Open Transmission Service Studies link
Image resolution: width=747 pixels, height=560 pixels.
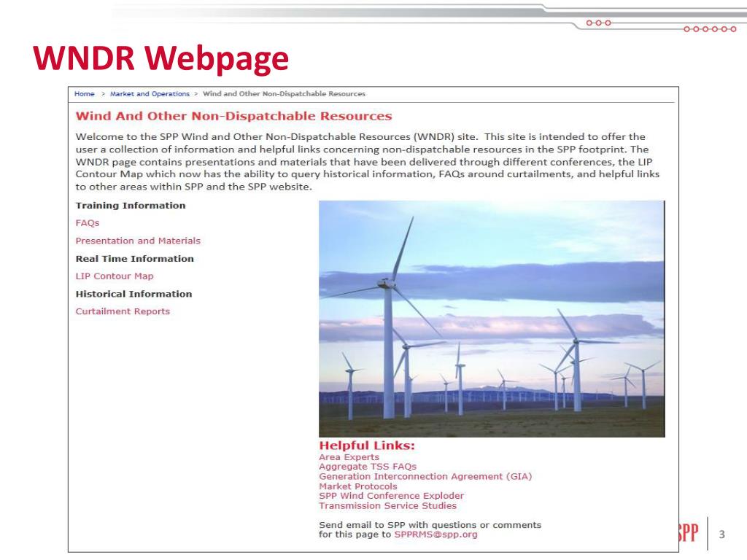(x=388, y=506)
